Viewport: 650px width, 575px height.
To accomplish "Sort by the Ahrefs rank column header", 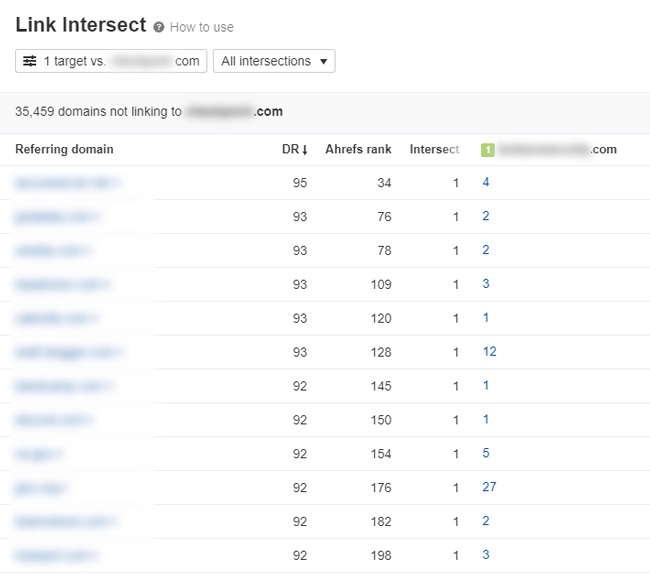I will [358, 150].
